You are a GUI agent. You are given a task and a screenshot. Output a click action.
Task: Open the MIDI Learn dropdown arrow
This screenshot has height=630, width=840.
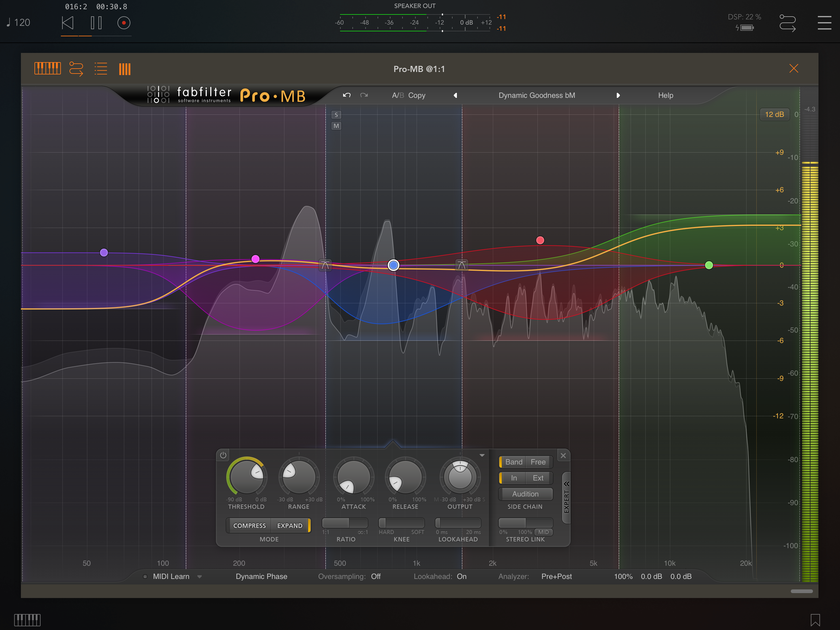(x=199, y=577)
